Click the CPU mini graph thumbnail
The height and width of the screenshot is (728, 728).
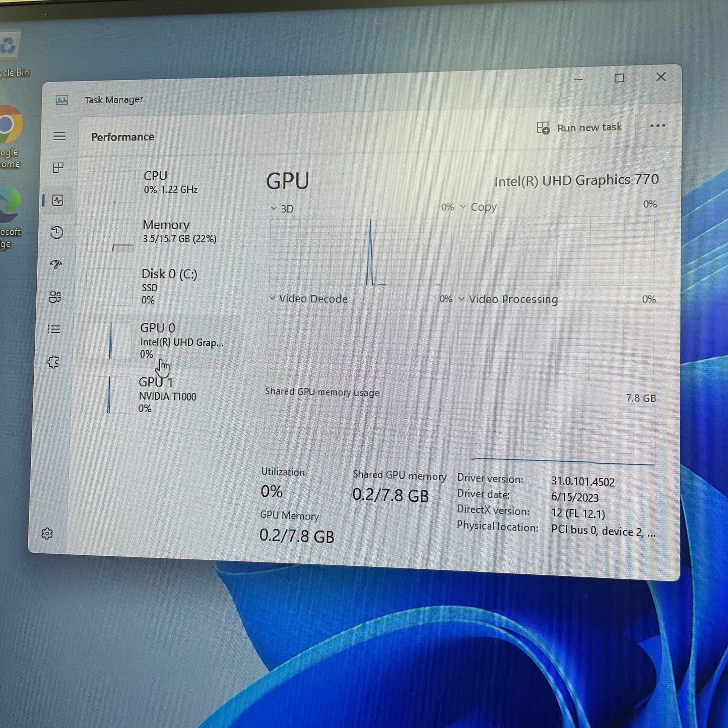tap(112, 186)
